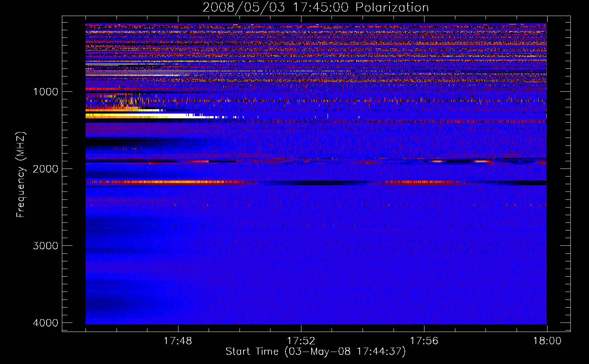Screen dimensions: 589x364
Task: Click the 3000 frequency tick label
Action: [x=46, y=246]
